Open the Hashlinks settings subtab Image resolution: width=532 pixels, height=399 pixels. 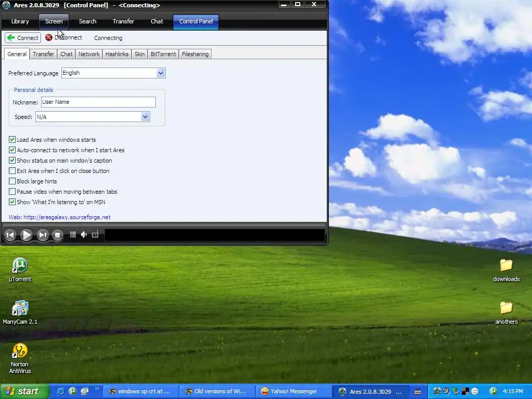click(x=117, y=54)
